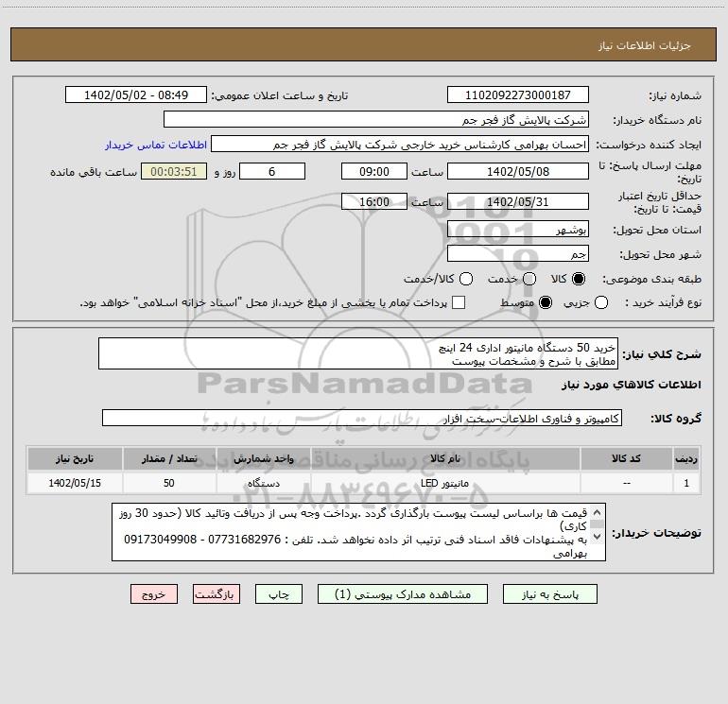Click the گروه کالا field

click(x=362, y=418)
